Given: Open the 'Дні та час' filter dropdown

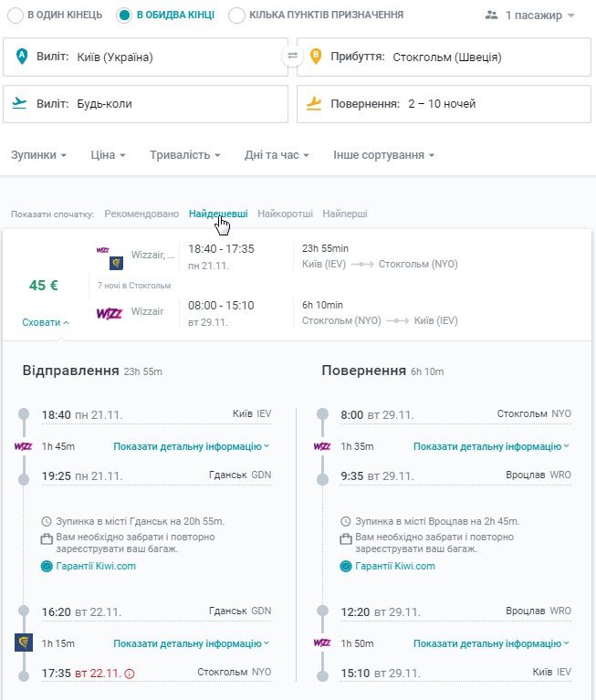Looking at the screenshot, I should click(x=277, y=155).
